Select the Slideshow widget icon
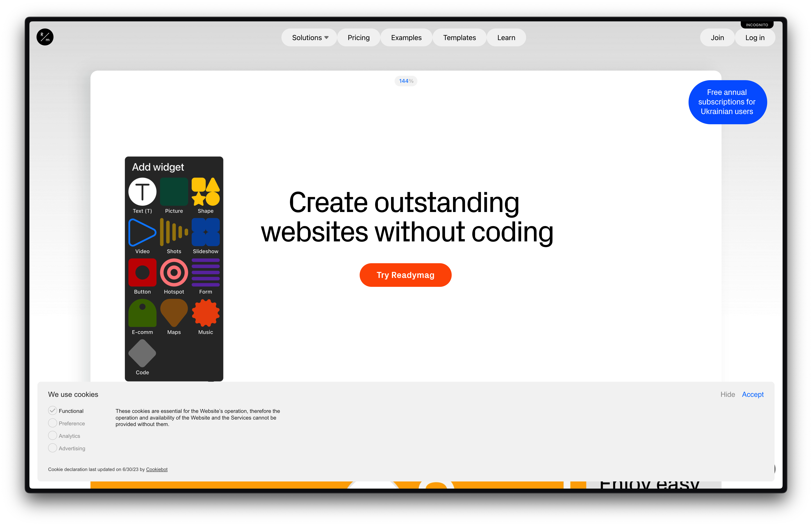The height and width of the screenshot is (526, 812). point(205,232)
